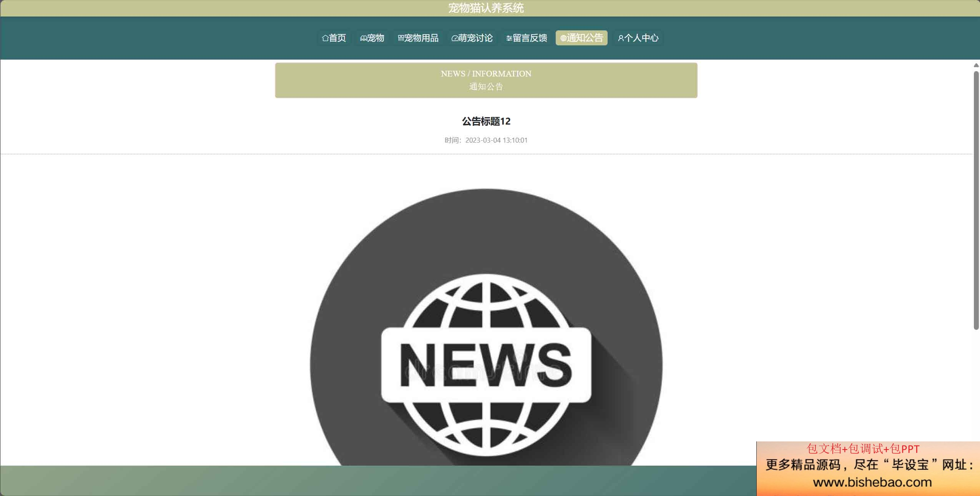Select the 萌宠讨论 discussion menu item
The height and width of the screenshot is (496, 980).
[472, 38]
